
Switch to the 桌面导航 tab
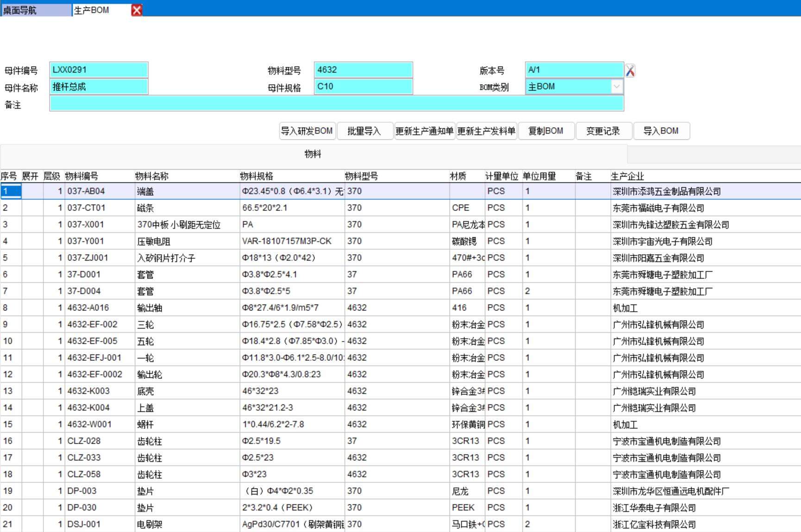(x=35, y=10)
